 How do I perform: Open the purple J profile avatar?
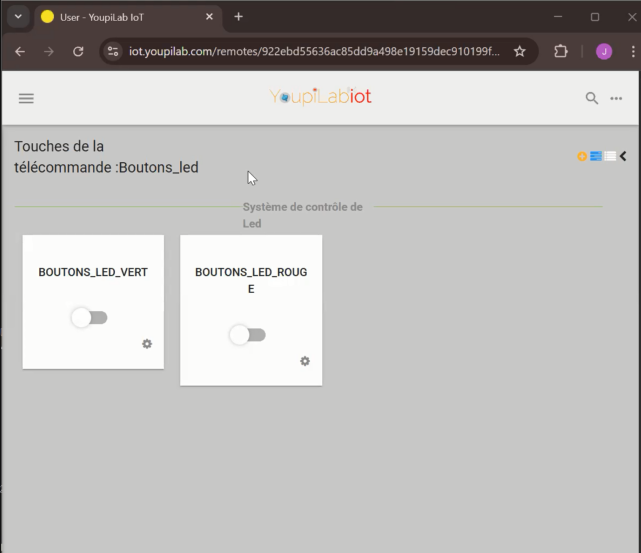[604, 51]
